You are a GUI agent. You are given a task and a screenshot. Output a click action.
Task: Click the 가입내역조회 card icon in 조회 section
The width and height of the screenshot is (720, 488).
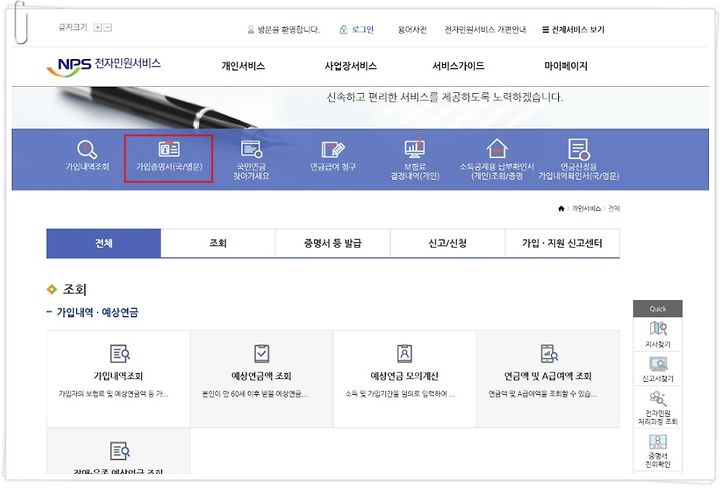[119, 353]
